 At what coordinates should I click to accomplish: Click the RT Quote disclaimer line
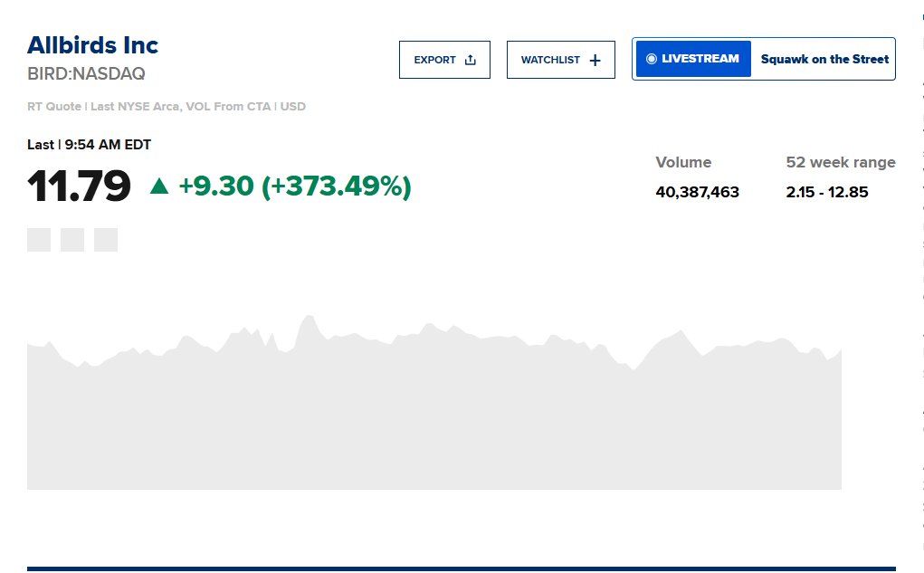click(167, 107)
